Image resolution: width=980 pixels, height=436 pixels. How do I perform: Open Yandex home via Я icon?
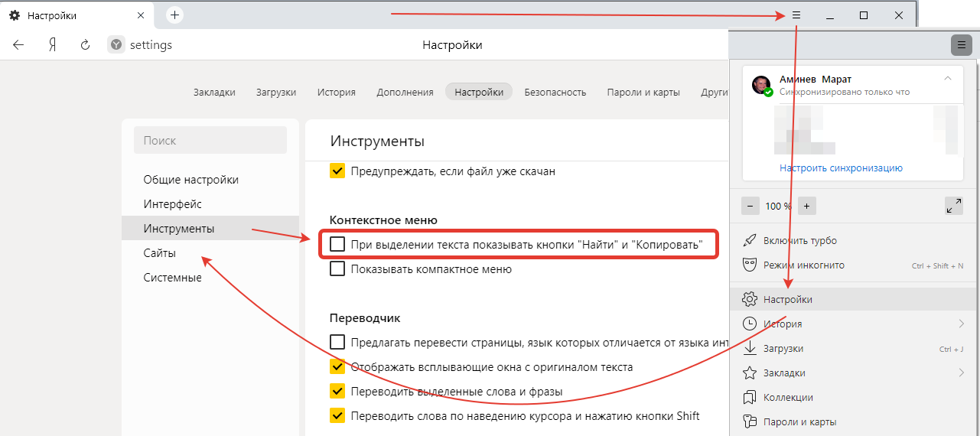click(x=52, y=45)
